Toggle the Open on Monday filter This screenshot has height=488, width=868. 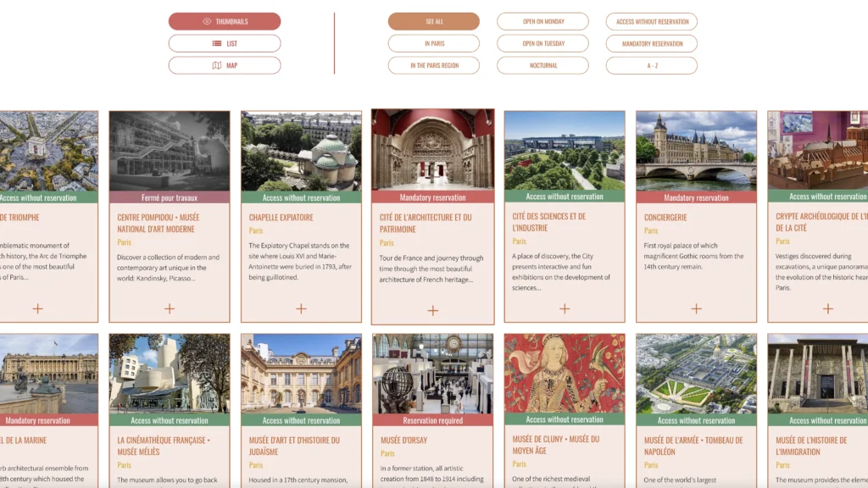click(x=542, y=21)
